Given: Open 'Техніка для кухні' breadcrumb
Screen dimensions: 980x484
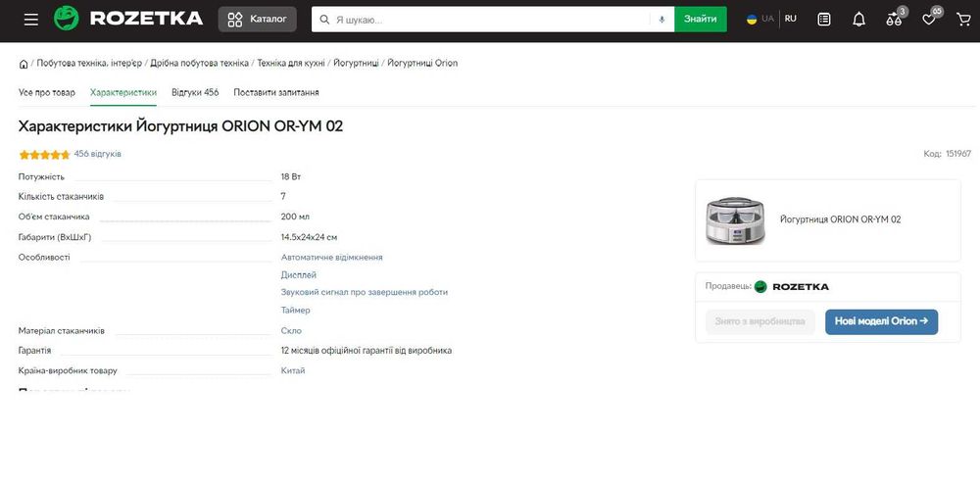Looking at the screenshot, I should pyautogui.click(x=291, y=63).
